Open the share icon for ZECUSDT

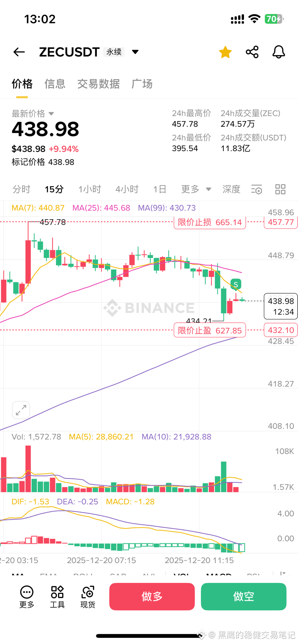coord(252,52)
